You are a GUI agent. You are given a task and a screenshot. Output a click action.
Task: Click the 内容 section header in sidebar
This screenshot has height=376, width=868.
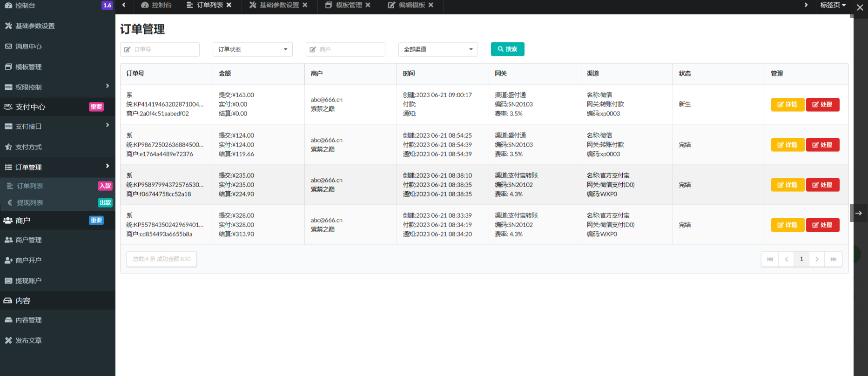58,301
